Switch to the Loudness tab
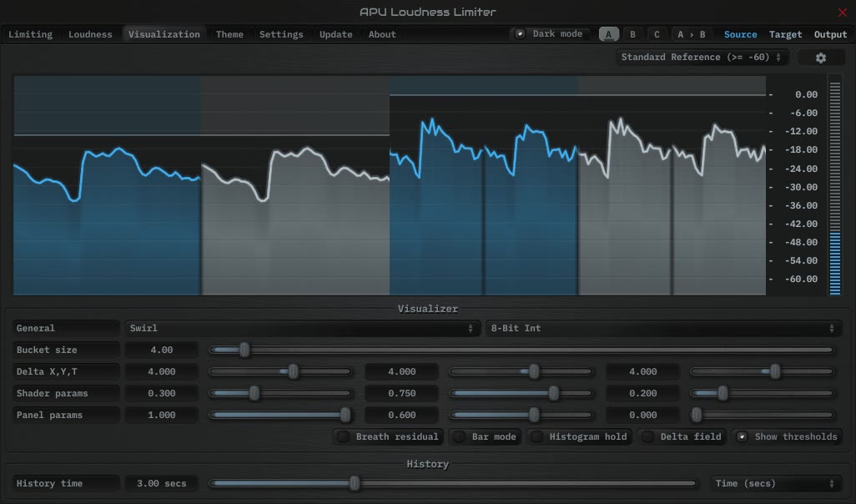The height and width of the screenshot is (504, 856). point(90,34)
